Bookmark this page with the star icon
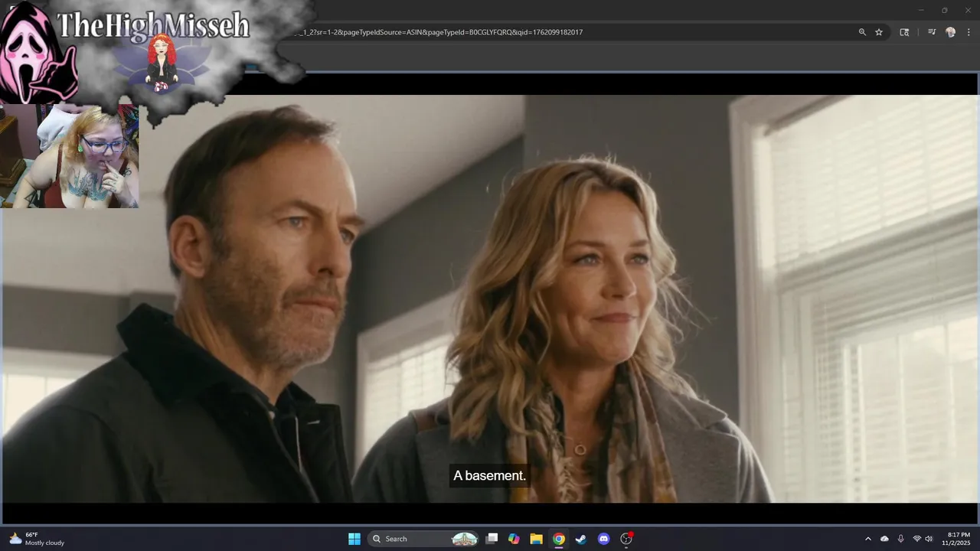980x551 pixels. (x=879, y=32)
